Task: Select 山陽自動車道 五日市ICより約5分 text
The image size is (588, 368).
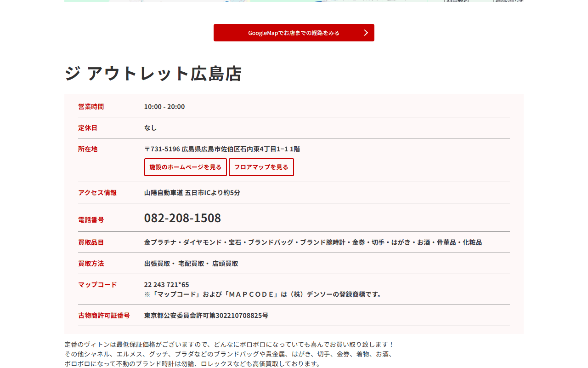Action: pyautogui.click(x=192, y=193)
